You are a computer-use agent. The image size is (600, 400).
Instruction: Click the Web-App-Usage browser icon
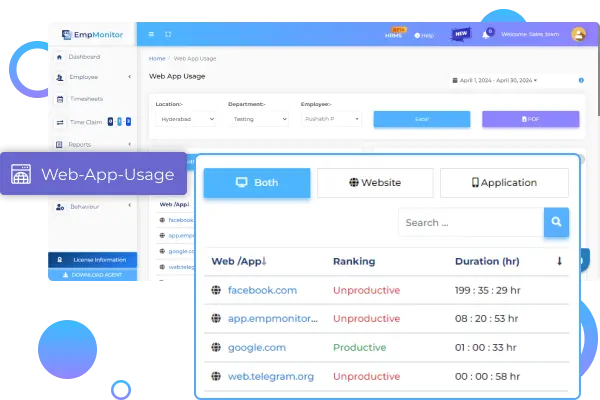click(20, 174)
